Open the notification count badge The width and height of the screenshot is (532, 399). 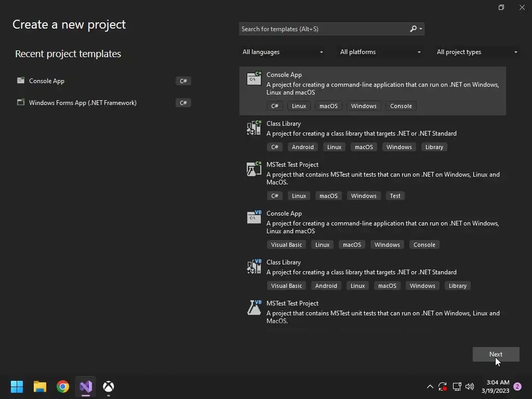pyautogui.click(x=517, y=387)
